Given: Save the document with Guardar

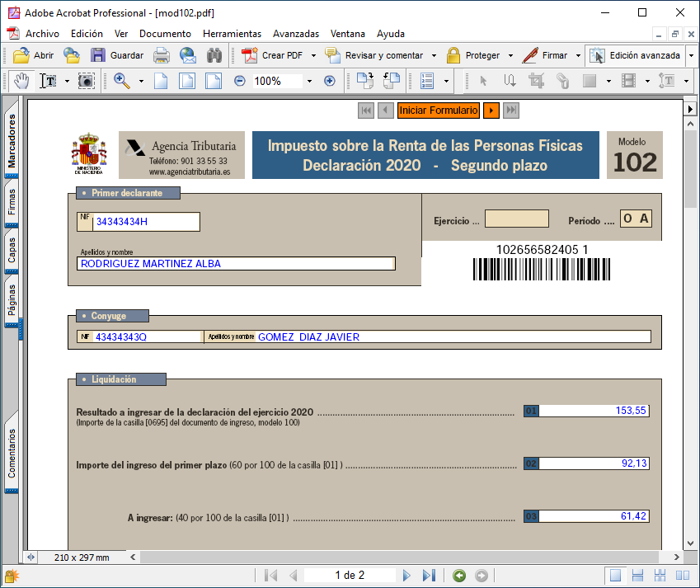Looking at the screenshot, I should 117,55.
